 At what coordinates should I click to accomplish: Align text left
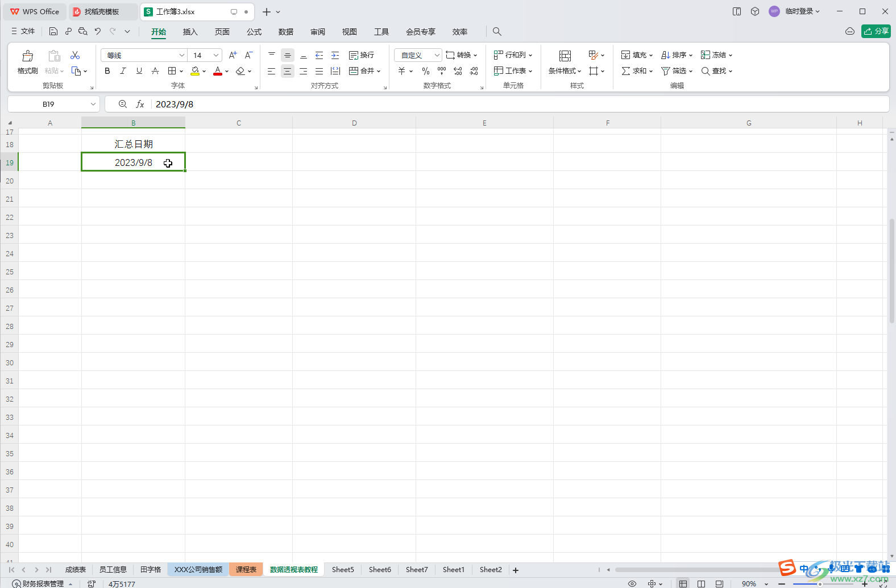point(272,71)
